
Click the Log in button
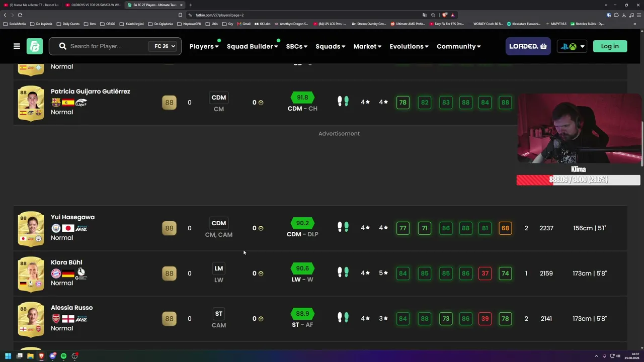coord(610,46)
